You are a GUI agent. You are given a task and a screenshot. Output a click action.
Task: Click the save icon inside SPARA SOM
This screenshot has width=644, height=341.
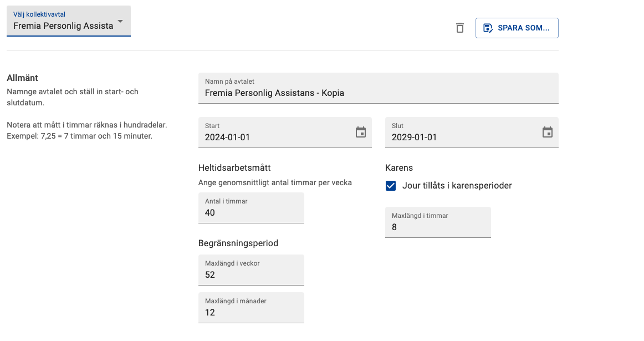click(488, 28)
